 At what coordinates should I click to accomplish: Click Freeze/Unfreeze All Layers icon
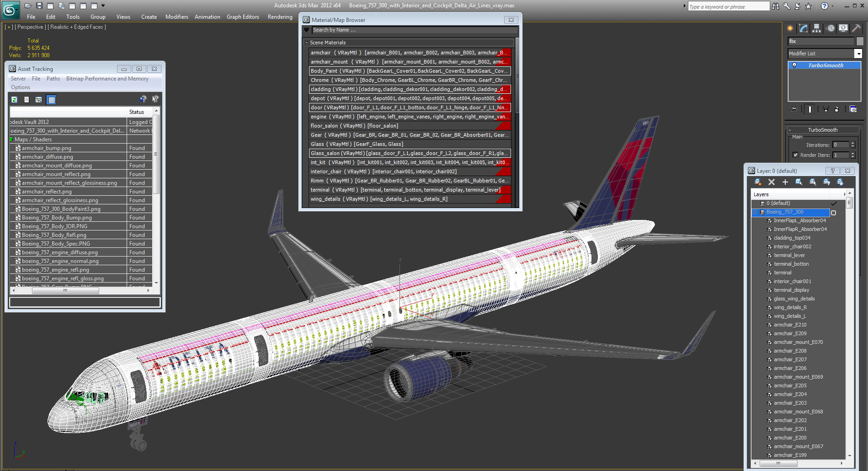[840, 182]
